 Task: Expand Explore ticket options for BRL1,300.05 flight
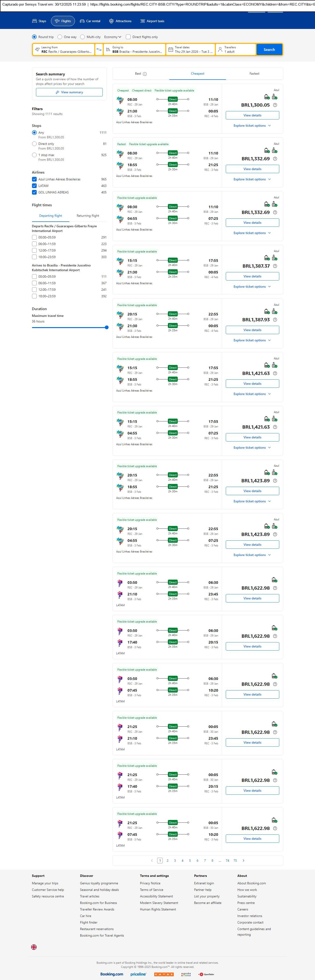[252, 126]
